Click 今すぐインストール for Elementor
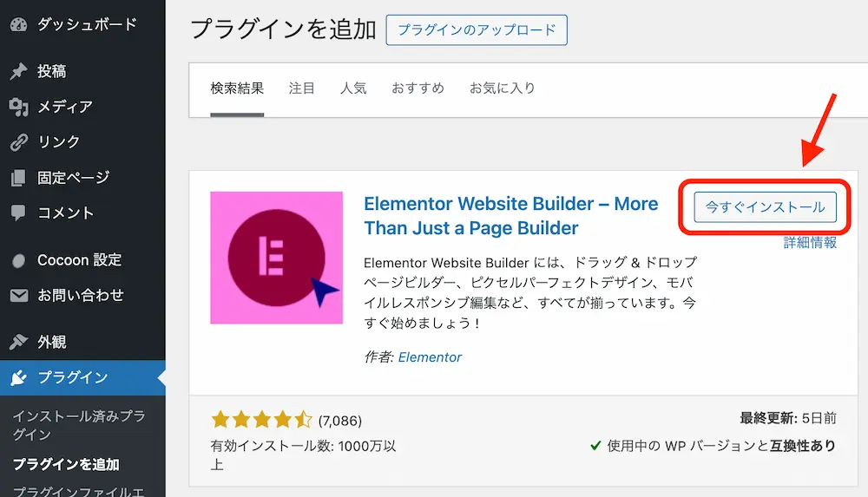The height and width of the screenshot is (497, 868). pos(765,207)
